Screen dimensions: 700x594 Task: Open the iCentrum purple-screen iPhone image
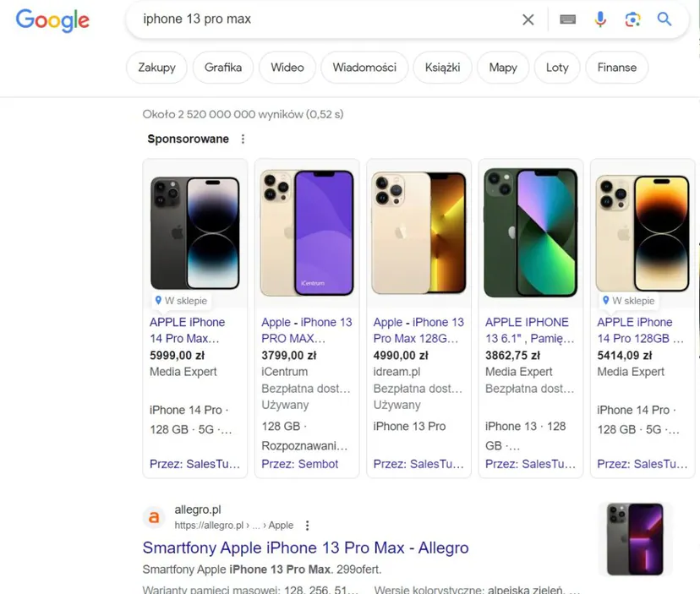coord(307,233)
